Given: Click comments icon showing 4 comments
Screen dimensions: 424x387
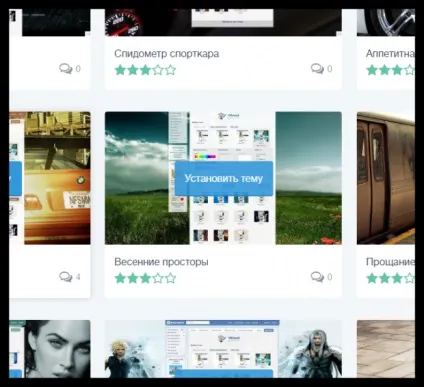Looking at the screenshot, I should 65,277.
